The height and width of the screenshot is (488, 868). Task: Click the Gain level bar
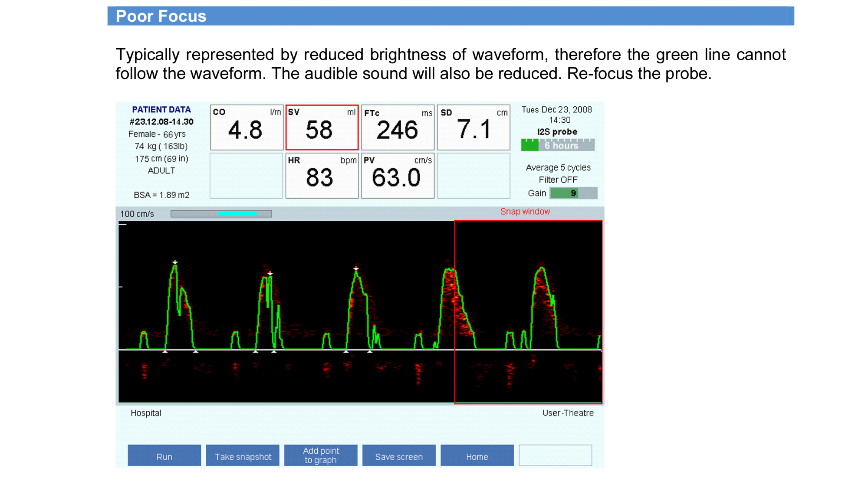tap(573, 193)
